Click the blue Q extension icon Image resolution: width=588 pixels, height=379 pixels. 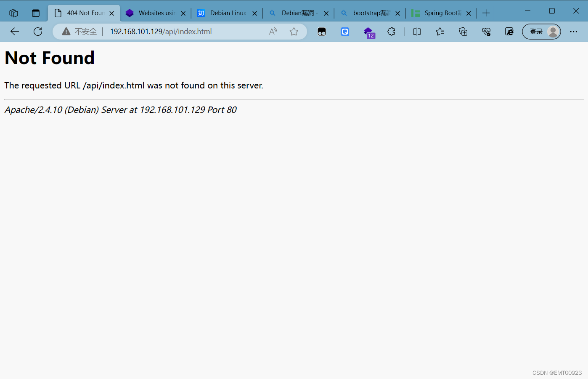click(x=345, y=32)
